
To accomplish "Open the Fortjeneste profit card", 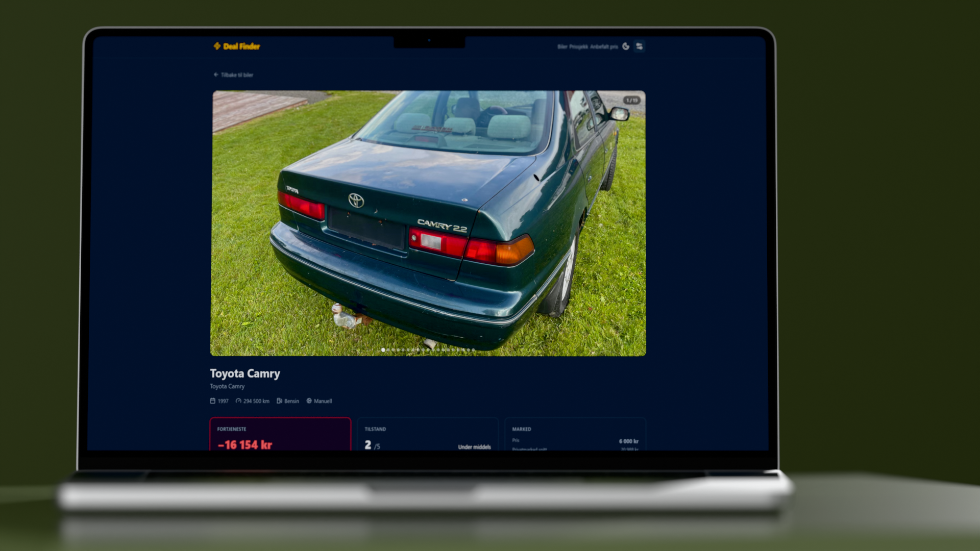I will click(280, 434).
